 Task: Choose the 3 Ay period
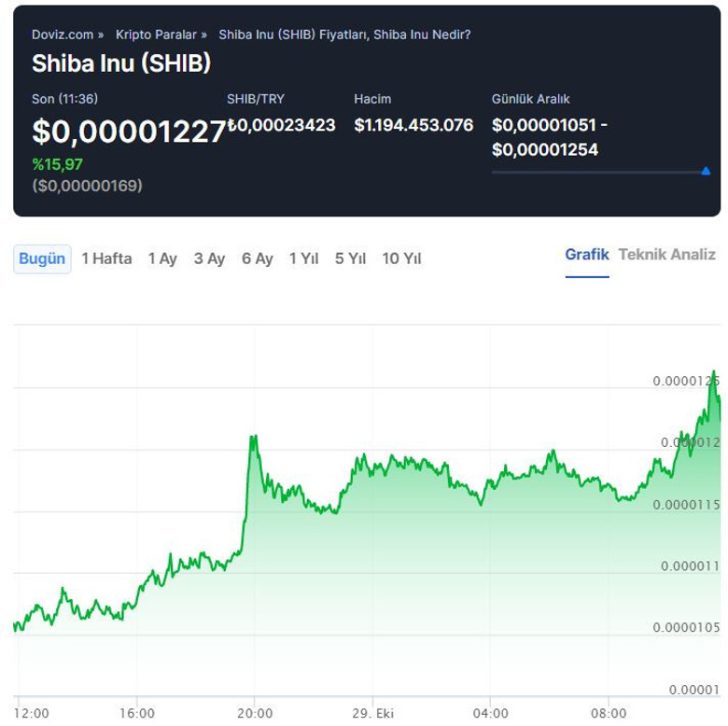tap(209, 258)
